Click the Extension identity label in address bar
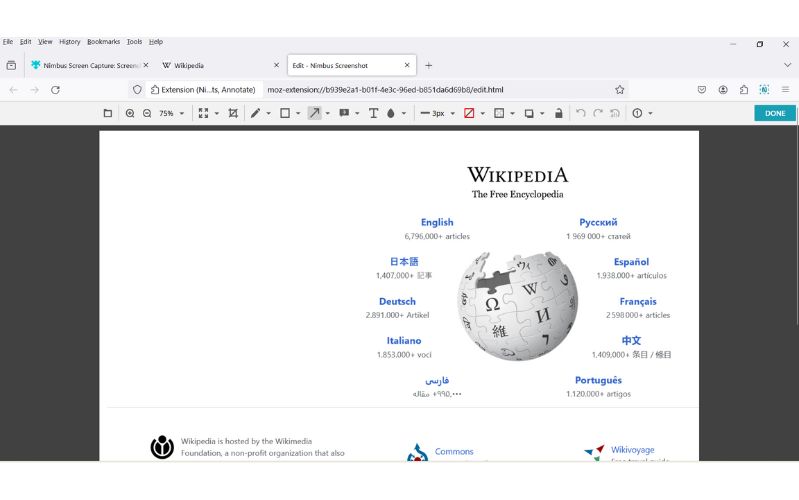The height and width of the screenshot is (500, 799). tap(203, 90)
